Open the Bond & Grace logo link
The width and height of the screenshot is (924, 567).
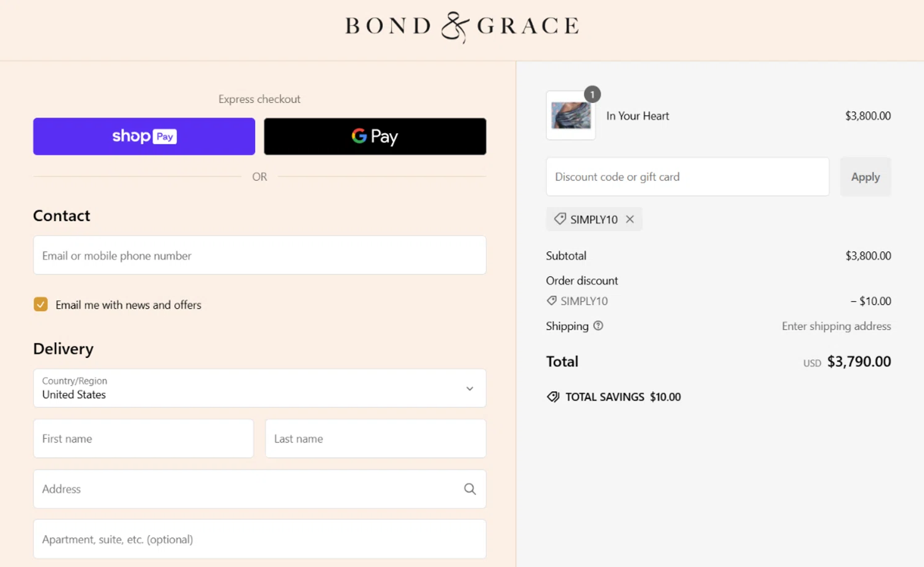point(462,27)
